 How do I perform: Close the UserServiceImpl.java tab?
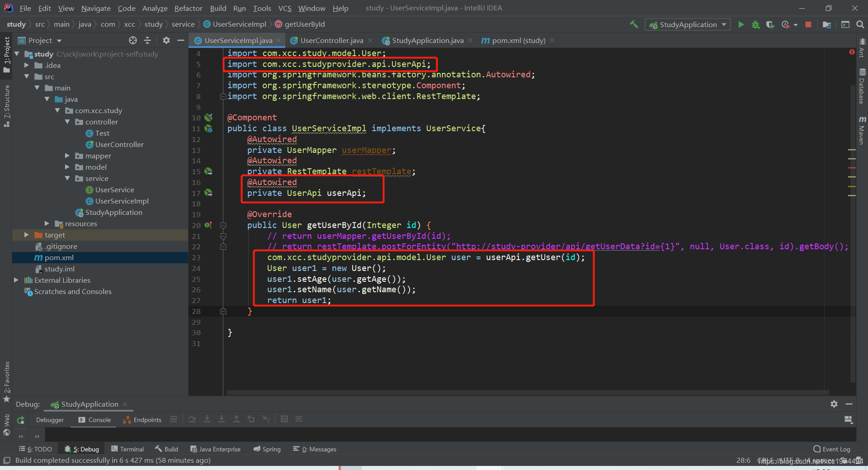278,40
